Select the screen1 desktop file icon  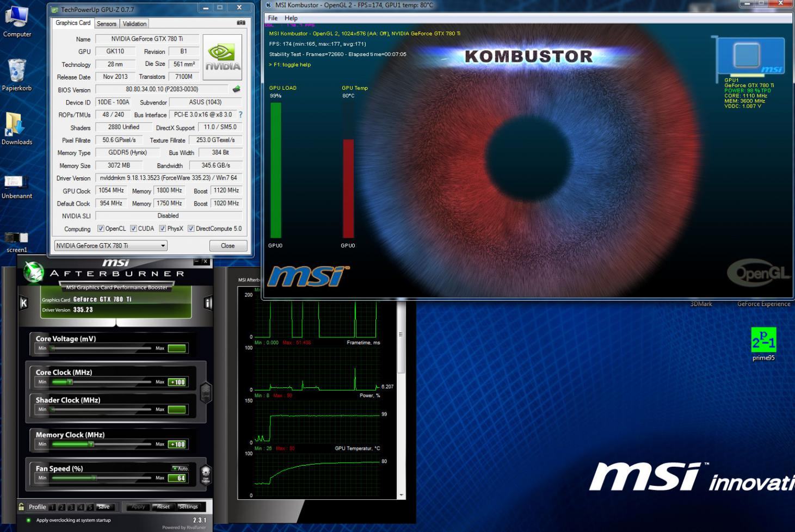pyautogui.click(x=16, y=237)
